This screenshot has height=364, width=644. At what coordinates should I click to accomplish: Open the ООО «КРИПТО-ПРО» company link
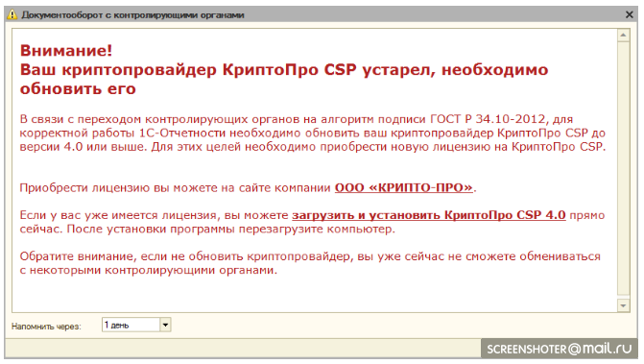[x=404, y=187]
